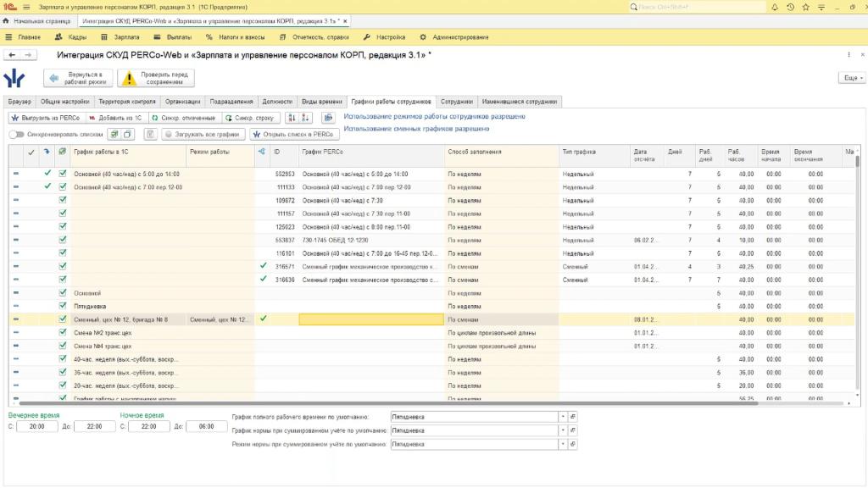This screenshot has width=868, height=488.
Task: Uncheck the checkbox for 'Смена №2 транс.цех'
Action: click(x=63, y=332)
